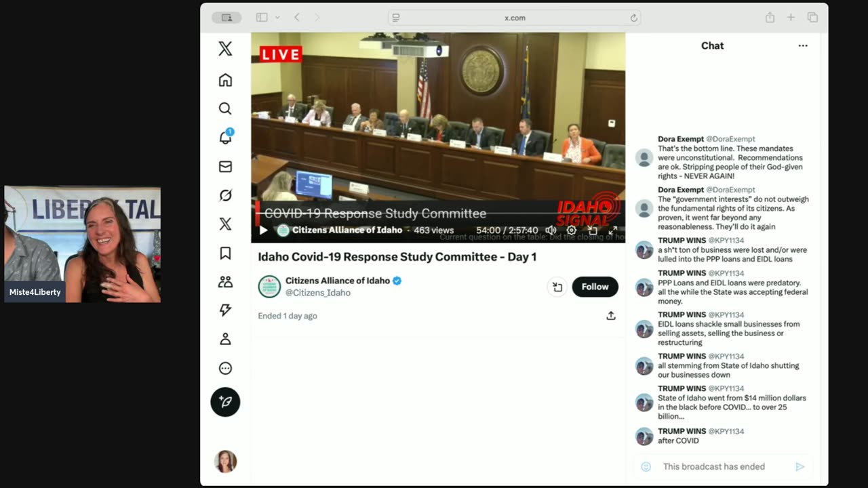Viewport: 868px width, 488px height.
Task: Open @Citizens_Idaho handle link
Action: pos(318,293)
